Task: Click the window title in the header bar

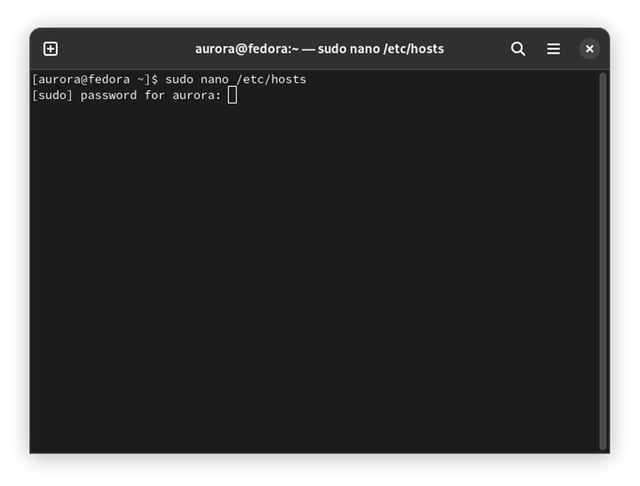Action: (x=319, y=48)
